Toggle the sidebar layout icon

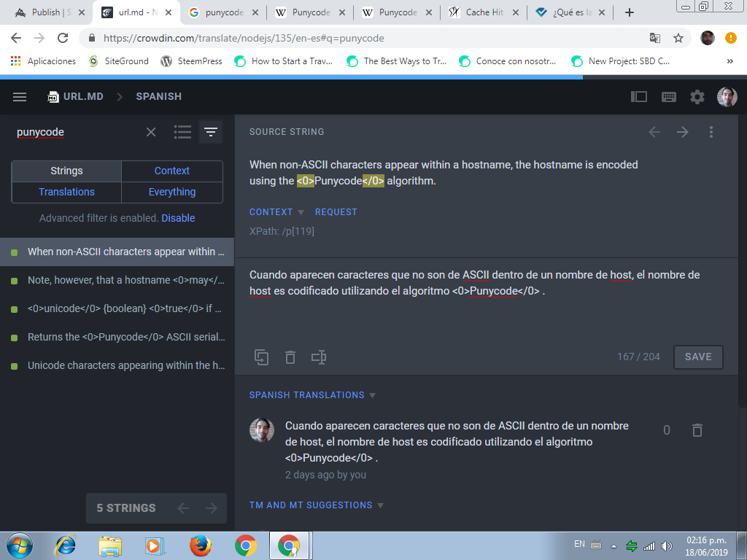pyautogui.click(x=639, y=97)
